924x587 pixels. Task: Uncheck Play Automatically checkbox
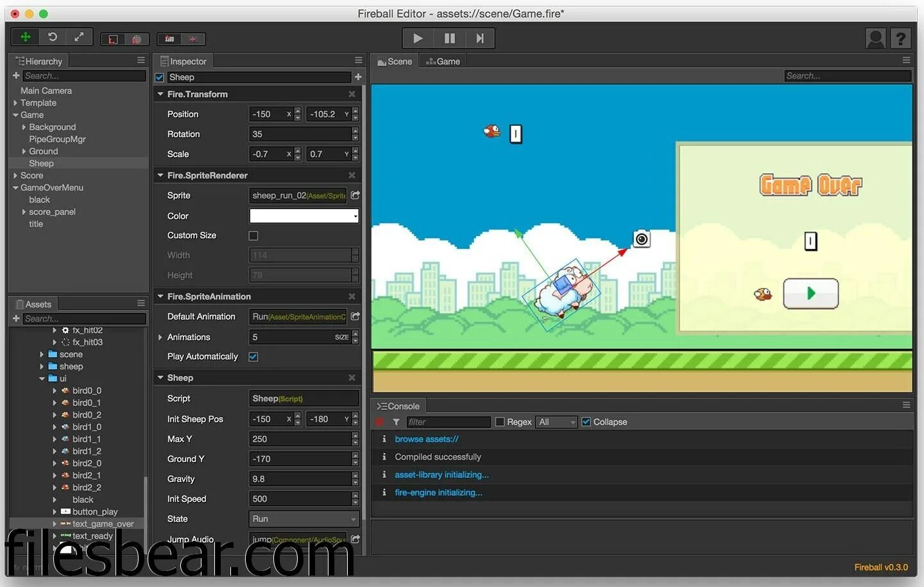pyautogui.click(x=253, y=357)
